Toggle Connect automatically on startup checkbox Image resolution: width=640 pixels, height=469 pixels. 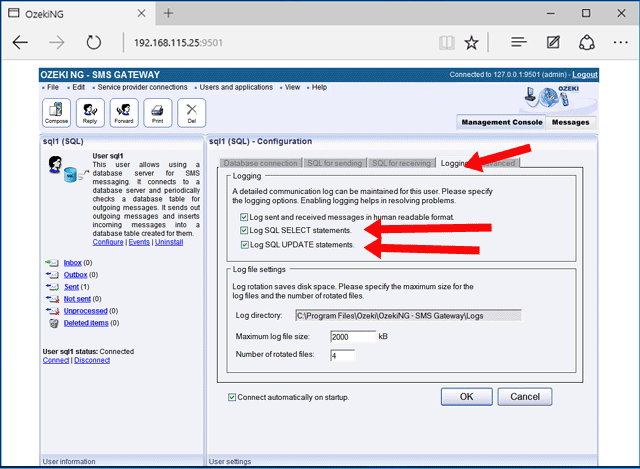(x=232, y=397)
